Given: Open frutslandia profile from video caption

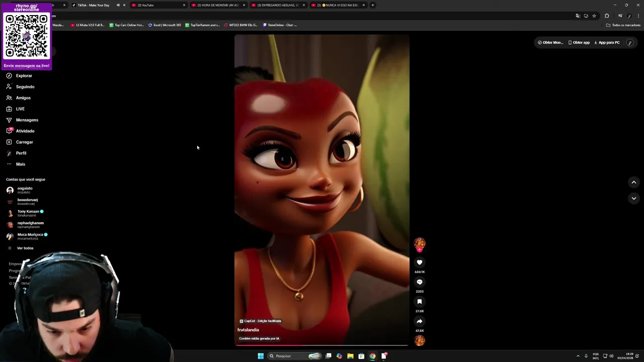Looking at the screenshot, I should [248, 330].
